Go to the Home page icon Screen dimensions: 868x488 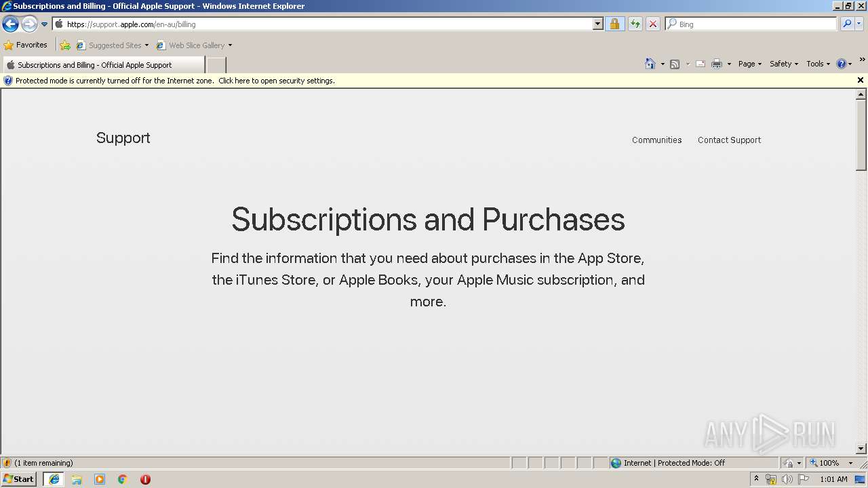[x=650, y=64]
